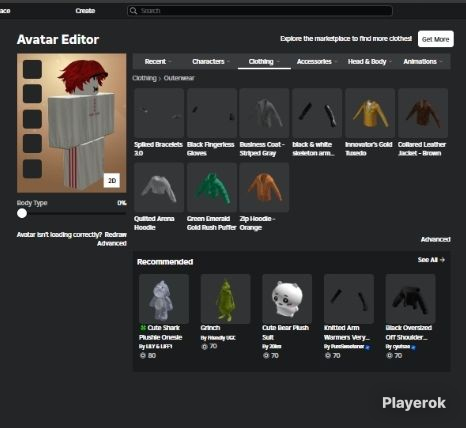
Task: Click the Recommended section heading
Action: (x=165, y=262)
